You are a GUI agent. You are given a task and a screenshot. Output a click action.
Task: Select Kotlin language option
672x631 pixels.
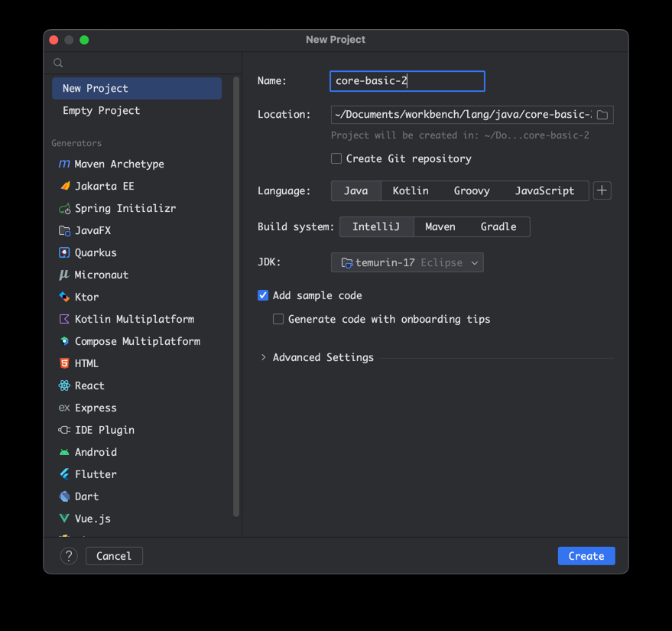411,190
